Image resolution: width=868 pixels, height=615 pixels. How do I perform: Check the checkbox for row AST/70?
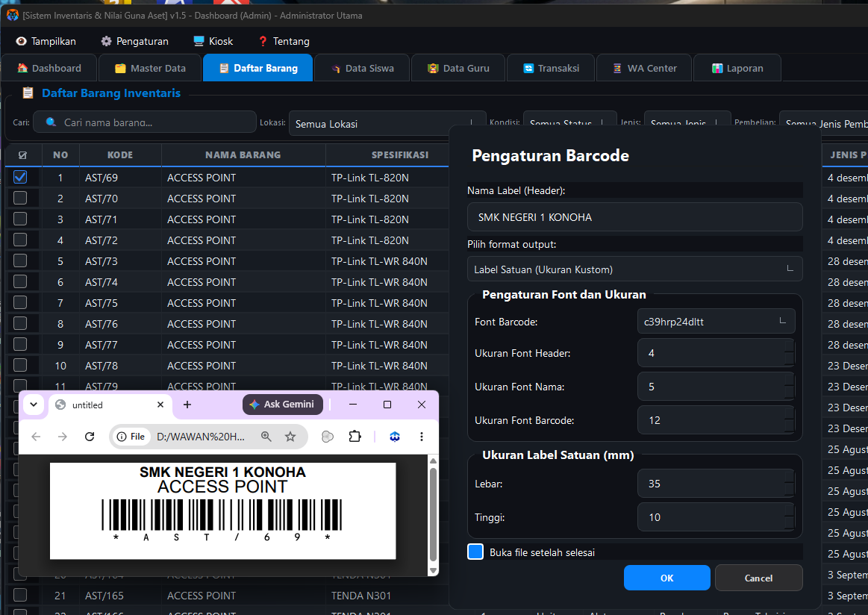click(x=20, y=199)
